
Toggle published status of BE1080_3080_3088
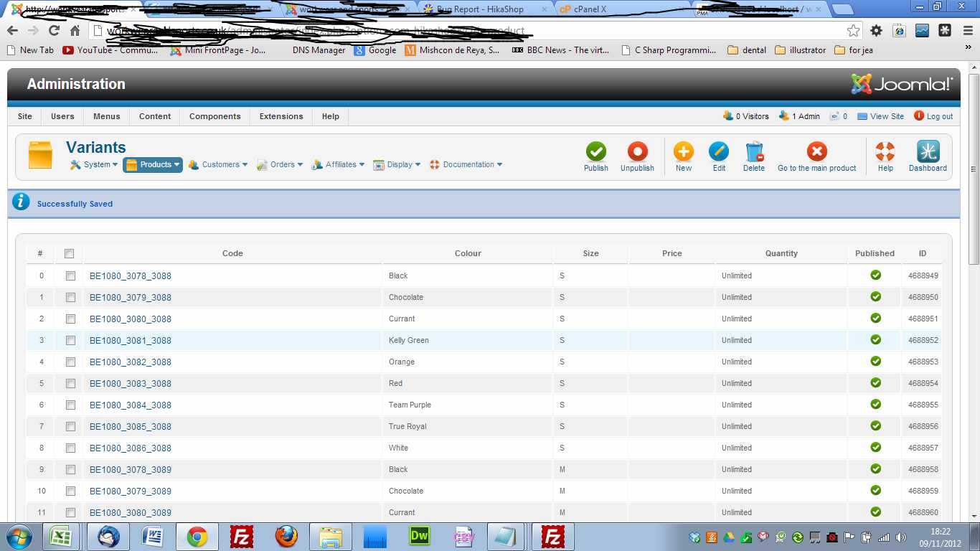(x=875, y=318)
